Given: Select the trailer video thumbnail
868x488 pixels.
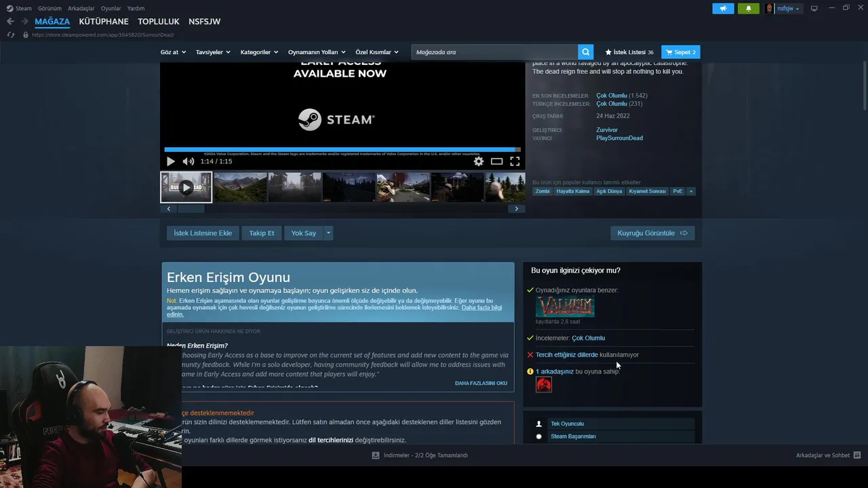Looking at the screenshot, I should click(x=186, y=187).
